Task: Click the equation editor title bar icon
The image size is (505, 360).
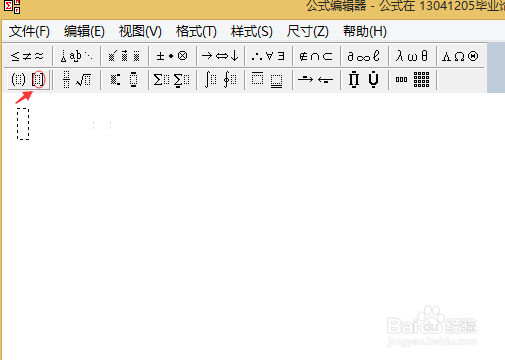Action: [12, 6]
